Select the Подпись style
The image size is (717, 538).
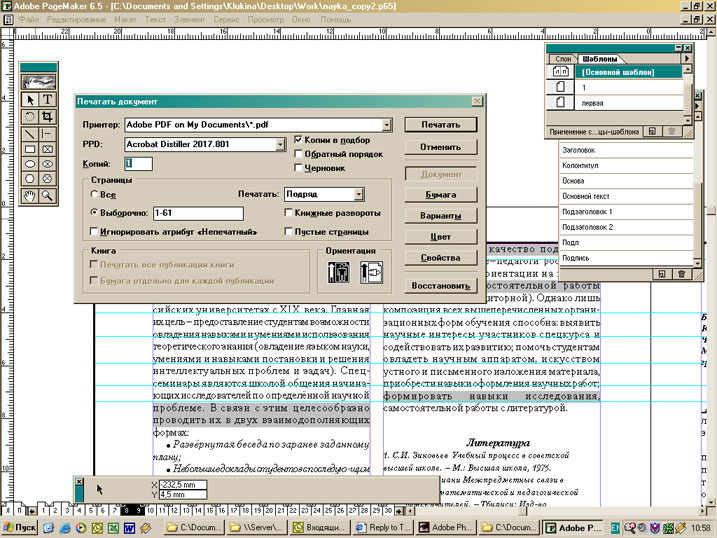point(626,258)
